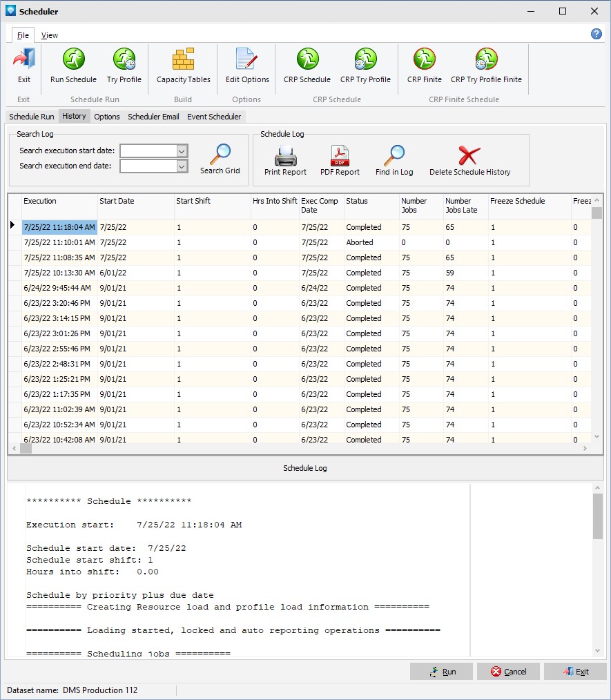Screen dimensions: 611x700
Task: Open the help question mark icon
Action: tap(597, 34)
